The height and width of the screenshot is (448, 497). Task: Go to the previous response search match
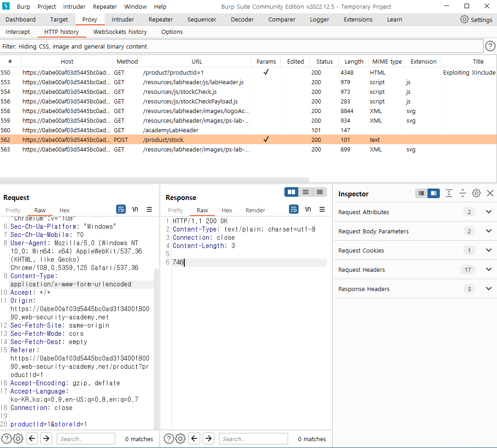pos(194,438)
